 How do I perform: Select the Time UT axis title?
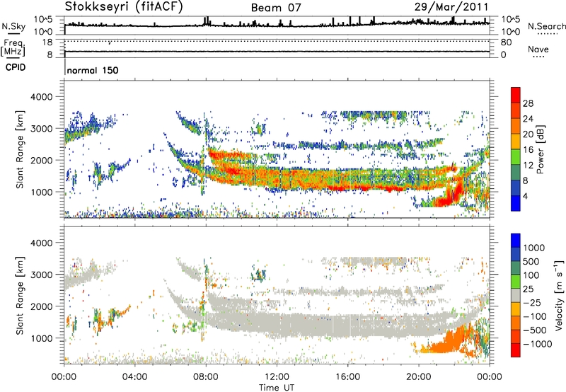[277, 387]
